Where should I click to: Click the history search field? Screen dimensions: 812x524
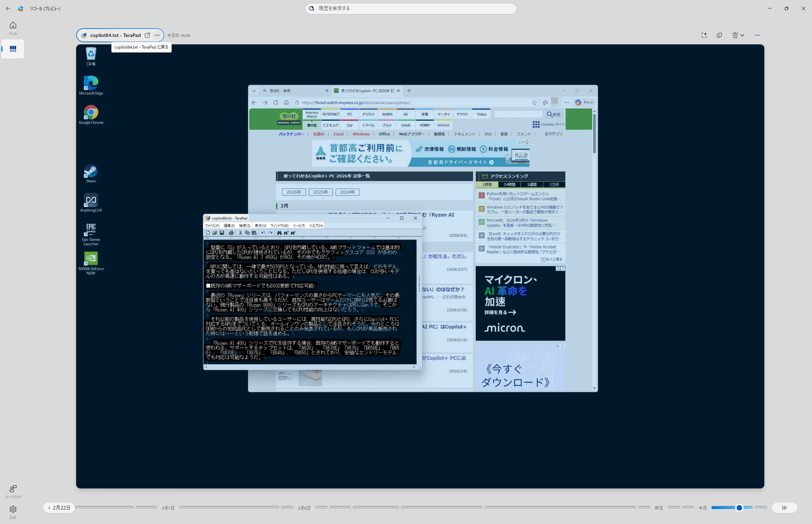[410, 8]
